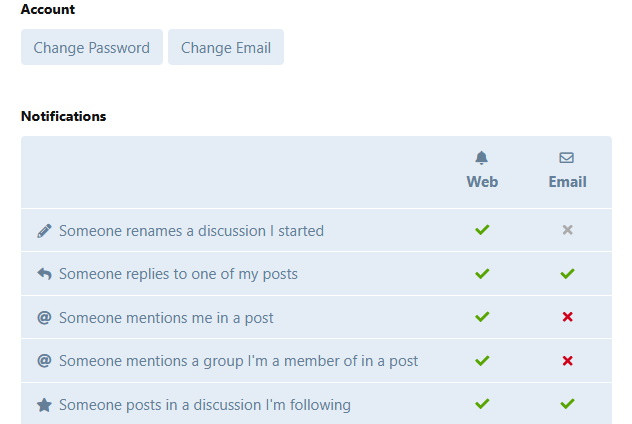
Task: Open the Change Password dialog
Action: pyautogui.click(x=92, y=47)
